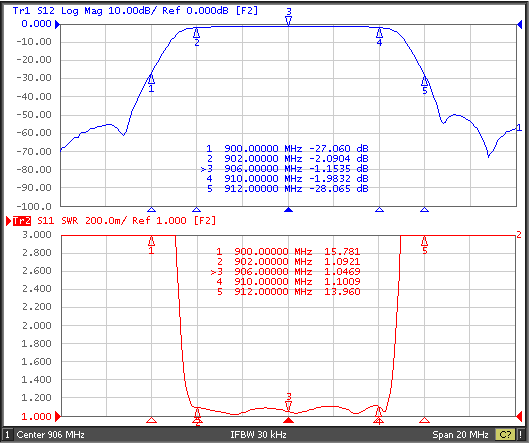Viewport: 529px width, 443px height.
Task: Select red marker 3 on the SWR trace
Action: pyautogui.click(x=288, y=402)
